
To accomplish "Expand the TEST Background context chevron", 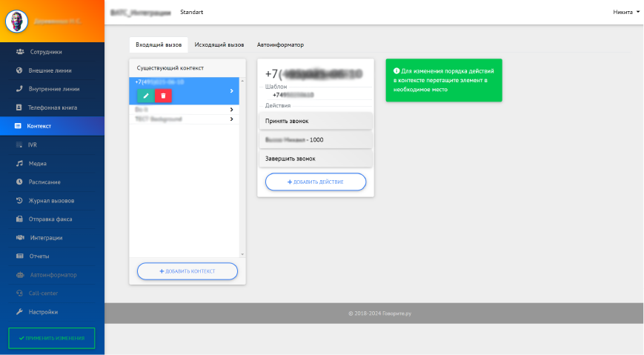I will coord(231,119).
